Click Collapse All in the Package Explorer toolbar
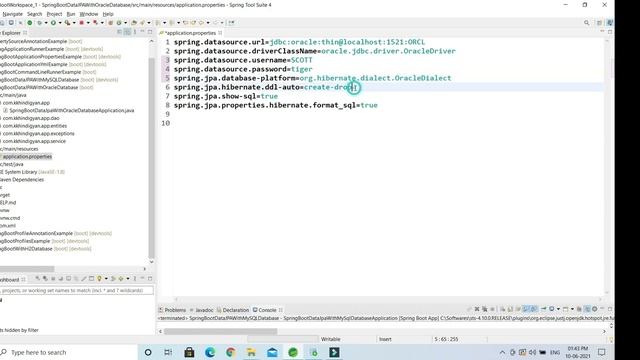The height and width of the screenshot is (360, 640). pos(120,32)
